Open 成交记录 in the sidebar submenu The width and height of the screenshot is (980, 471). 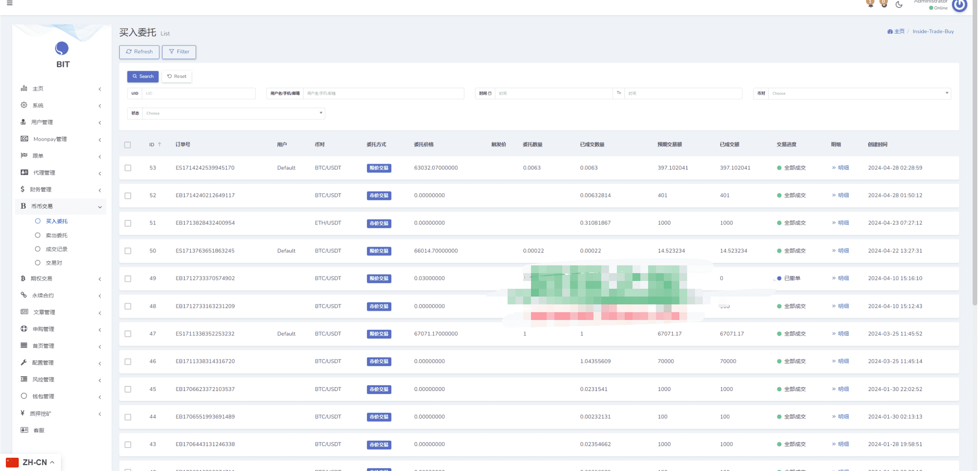(x=57, y=249)
